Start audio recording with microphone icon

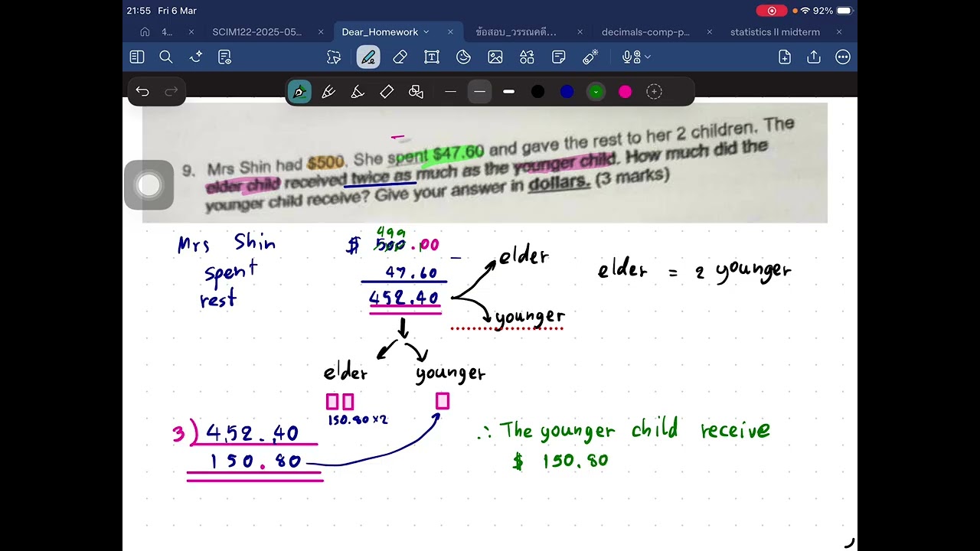click(x=630, y=57)
